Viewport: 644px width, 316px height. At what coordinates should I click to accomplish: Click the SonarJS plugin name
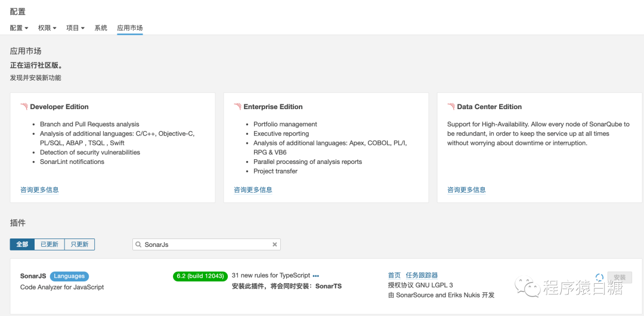click(33, 276)
